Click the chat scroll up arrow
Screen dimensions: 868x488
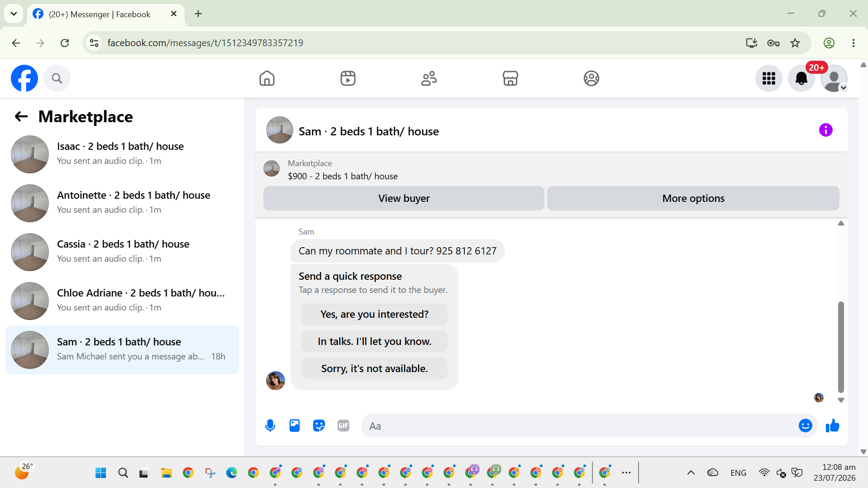coord(841,223)
